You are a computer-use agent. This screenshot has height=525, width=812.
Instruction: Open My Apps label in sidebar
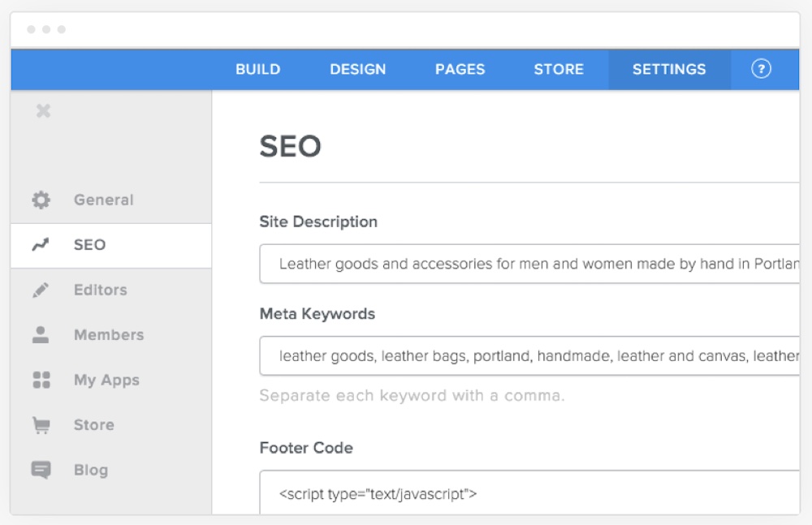(x=106, y=380)
